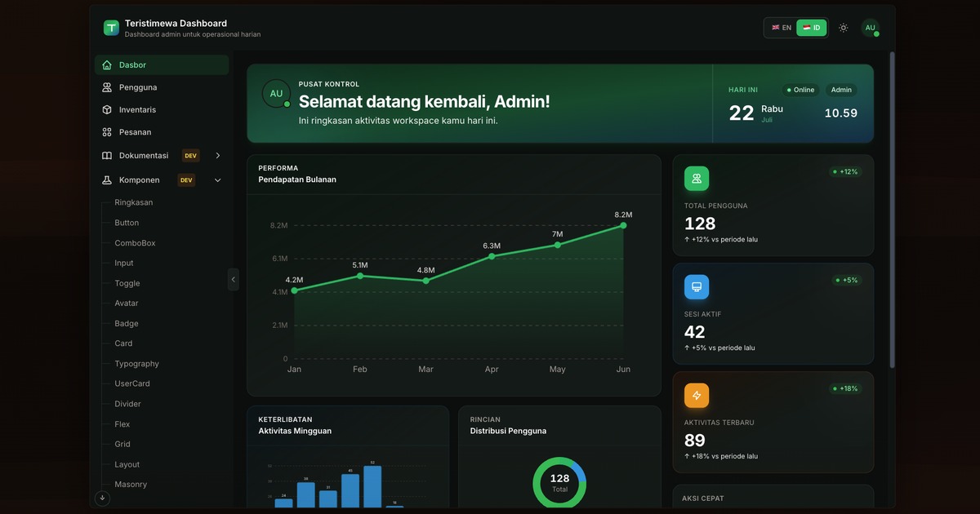Collapse the sidebar with the arrow handle
Image resolution: width=980 pixels, height=514 pixels.
click(x=233, y=279)
